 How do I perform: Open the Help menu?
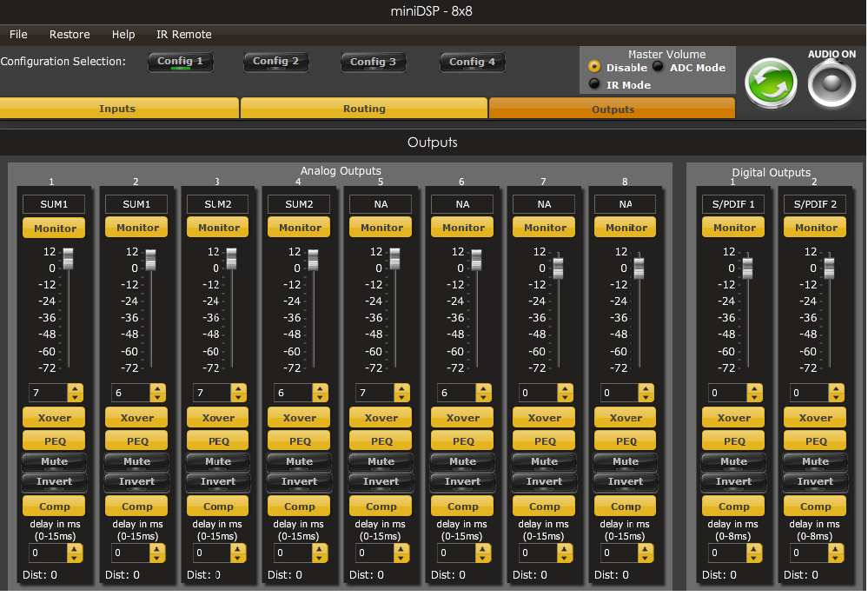123,35
